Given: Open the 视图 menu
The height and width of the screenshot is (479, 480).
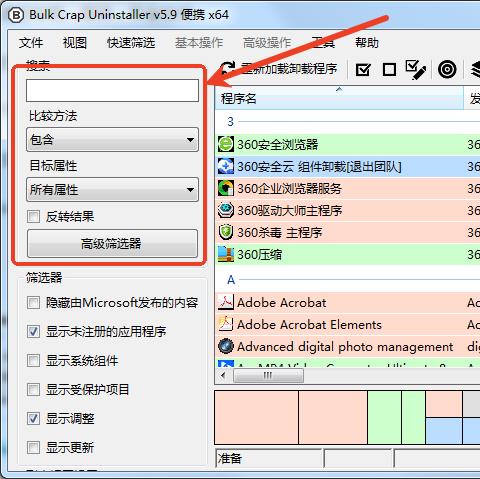Looking at the screenshot, I should click(x=75, y=43).
